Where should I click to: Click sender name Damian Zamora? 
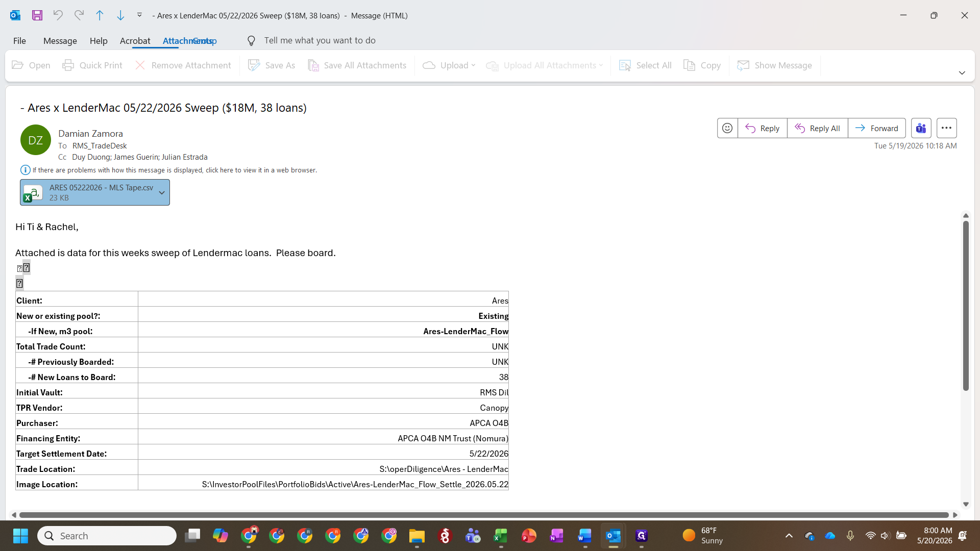tap(90, 134)
